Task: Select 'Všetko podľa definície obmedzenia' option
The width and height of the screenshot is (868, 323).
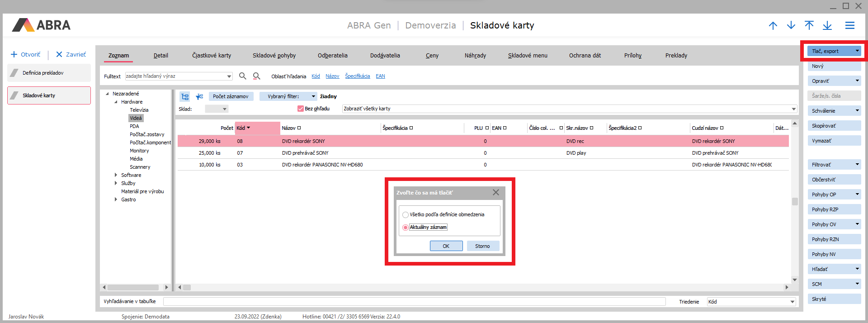Action: pos(406,215)
